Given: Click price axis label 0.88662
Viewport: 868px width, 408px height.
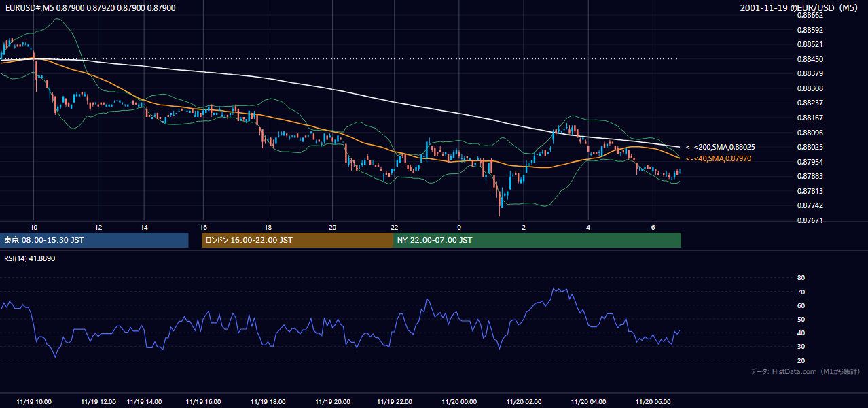Looking at the screenshot, I should [x=810, y=14].
